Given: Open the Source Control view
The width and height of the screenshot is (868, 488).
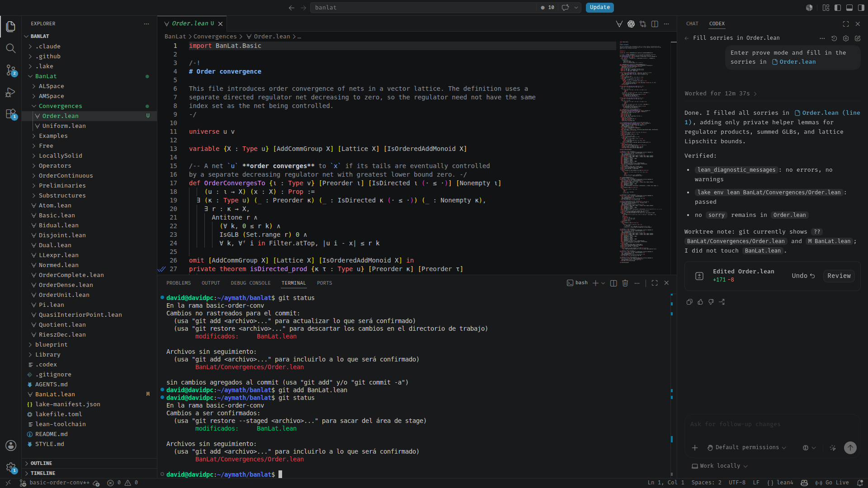Looking at the screenshot, I should click(11, 70).
